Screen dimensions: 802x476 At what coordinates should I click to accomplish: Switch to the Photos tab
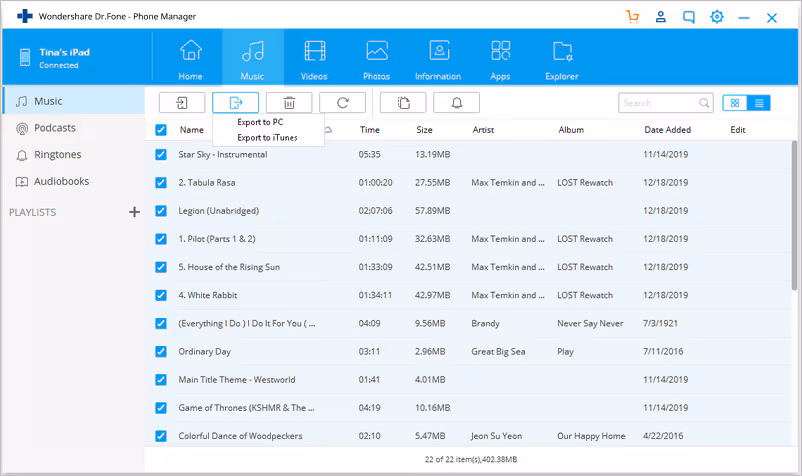[376, 60]
